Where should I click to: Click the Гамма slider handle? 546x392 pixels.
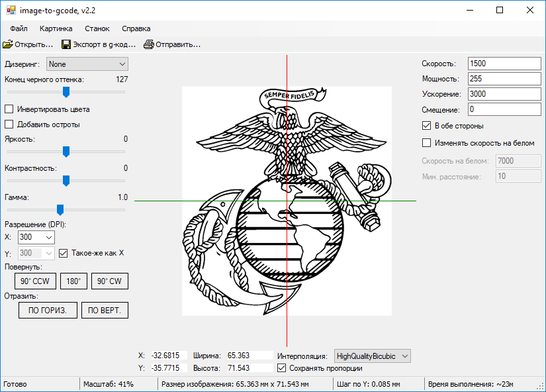coord(60,210)
